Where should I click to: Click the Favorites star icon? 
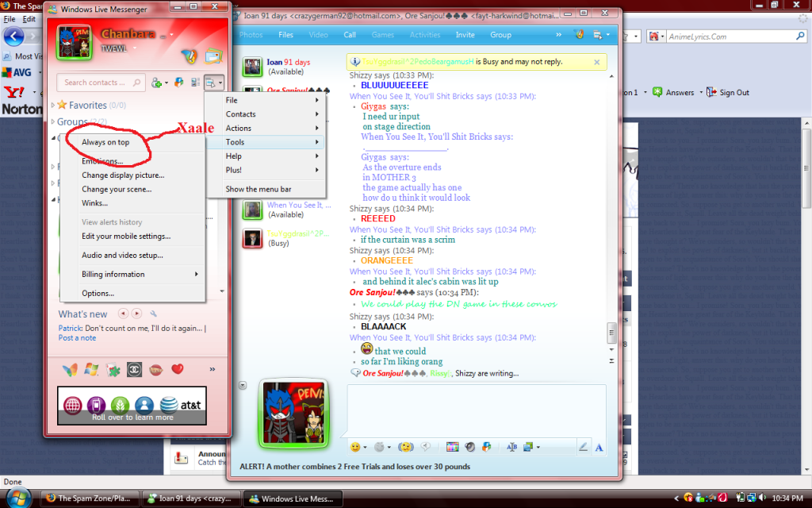pos(62,105)
